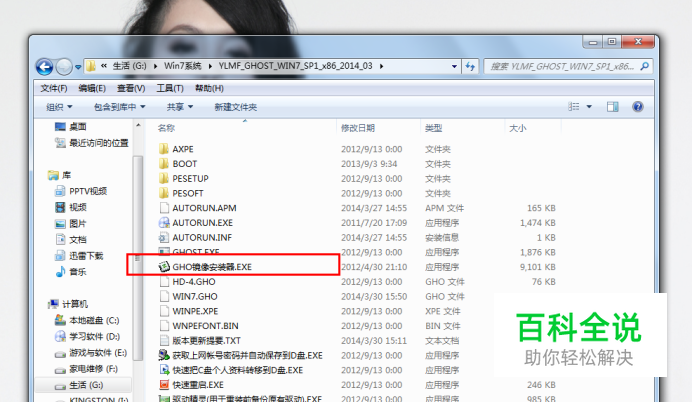
Task: Select the PESETUP folder icon
Action: 164,178
